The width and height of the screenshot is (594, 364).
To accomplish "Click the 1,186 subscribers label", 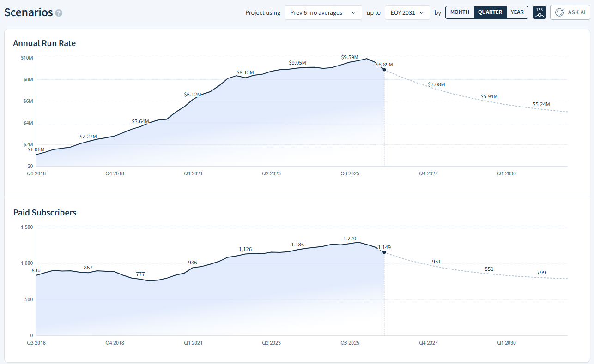I will pos(297,245).
